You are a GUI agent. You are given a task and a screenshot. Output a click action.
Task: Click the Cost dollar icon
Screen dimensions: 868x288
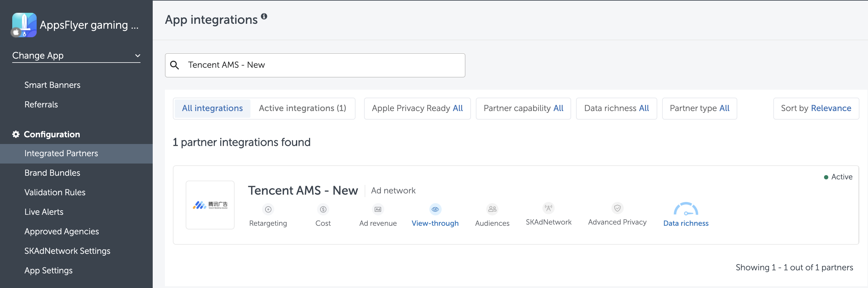323,209
